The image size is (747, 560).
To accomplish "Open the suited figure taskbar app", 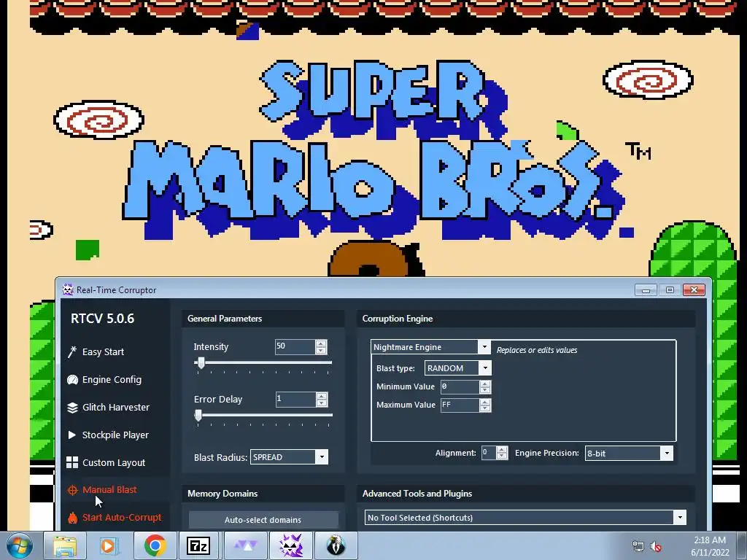I will tap(336, 545).
